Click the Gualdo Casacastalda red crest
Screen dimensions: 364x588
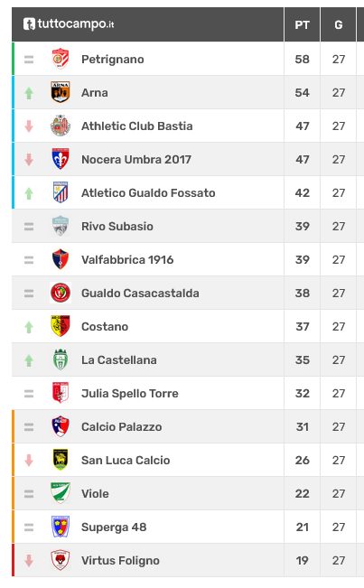(x=61, y=293)
